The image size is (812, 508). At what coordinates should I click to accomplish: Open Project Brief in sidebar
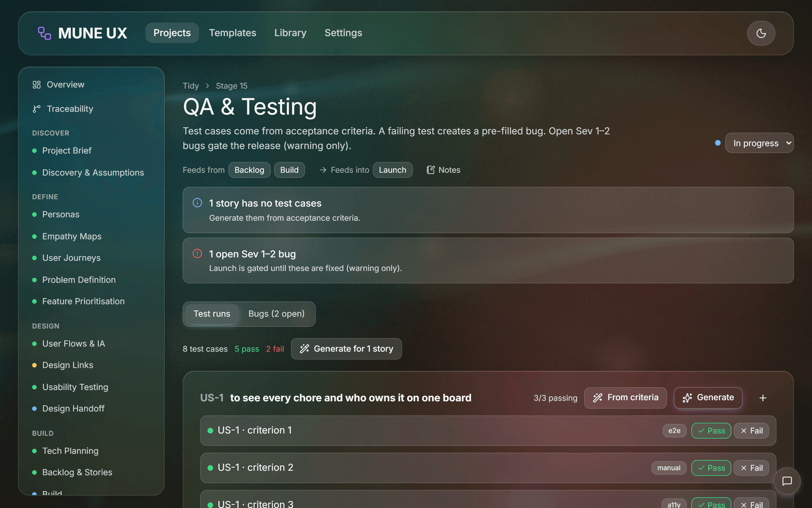point(67,150)
